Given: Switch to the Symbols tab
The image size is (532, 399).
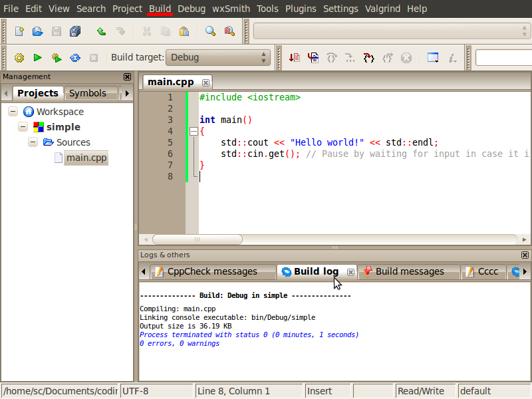Looking at the screenshot, I should [88, 93].
